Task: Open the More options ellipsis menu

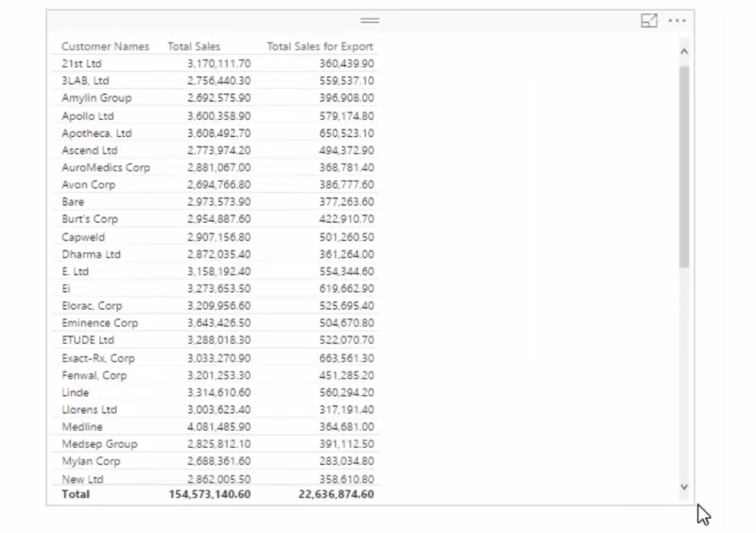Action: pyautogui.click(x=677, y=21)
